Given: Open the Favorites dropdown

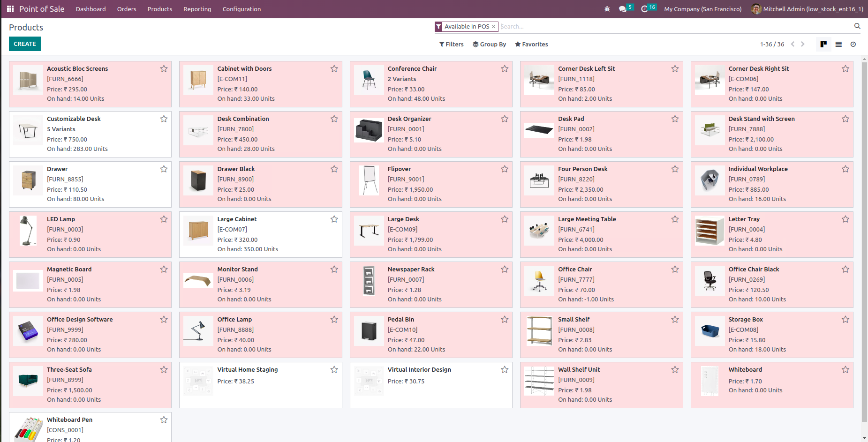Looking at the screenshot, I should click(531, 44).
